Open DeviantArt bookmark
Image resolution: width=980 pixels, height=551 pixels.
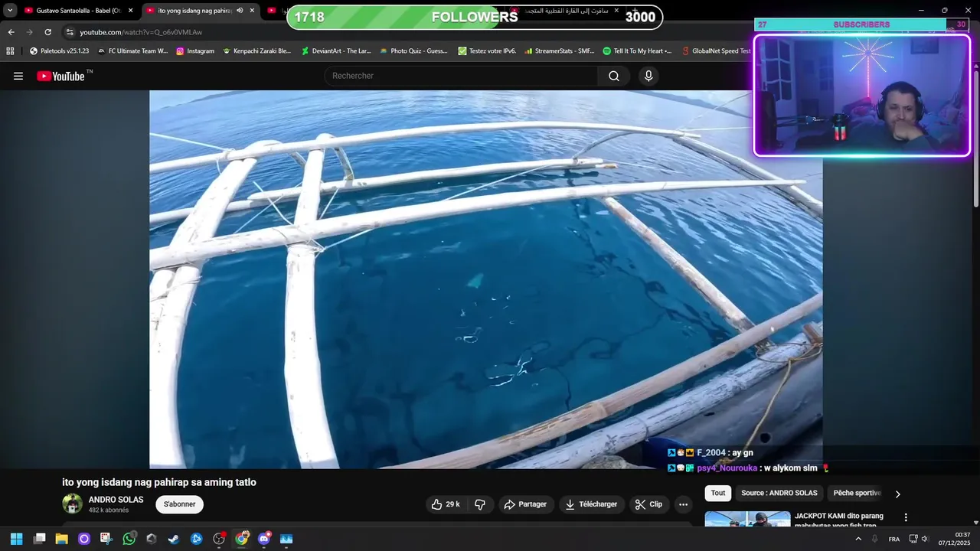point(336,51)
